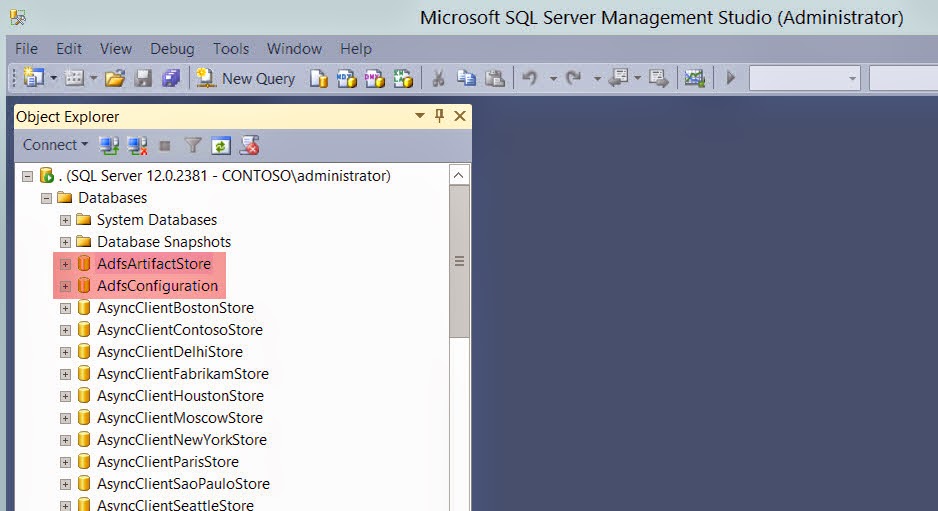Close the Object Explorer panel
This screenshot has width=938, height=511.
pyautogui.click(x=459, y=116)
